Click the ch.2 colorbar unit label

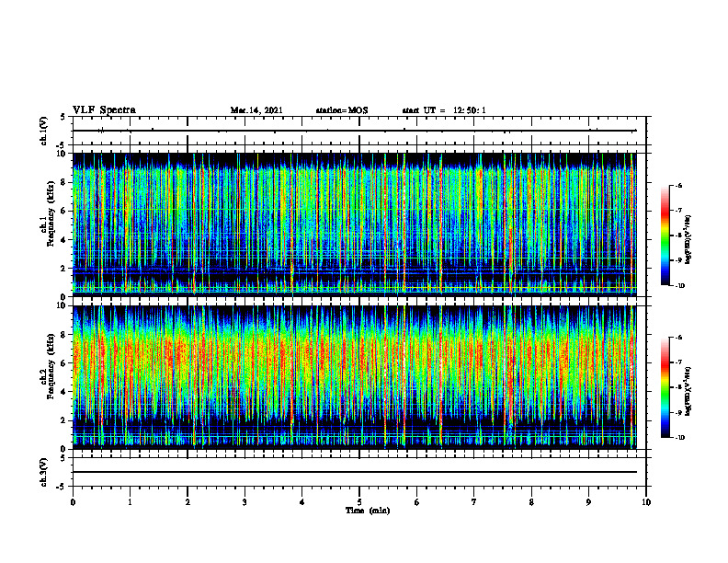pyautogui.click(x=689, y=392)
